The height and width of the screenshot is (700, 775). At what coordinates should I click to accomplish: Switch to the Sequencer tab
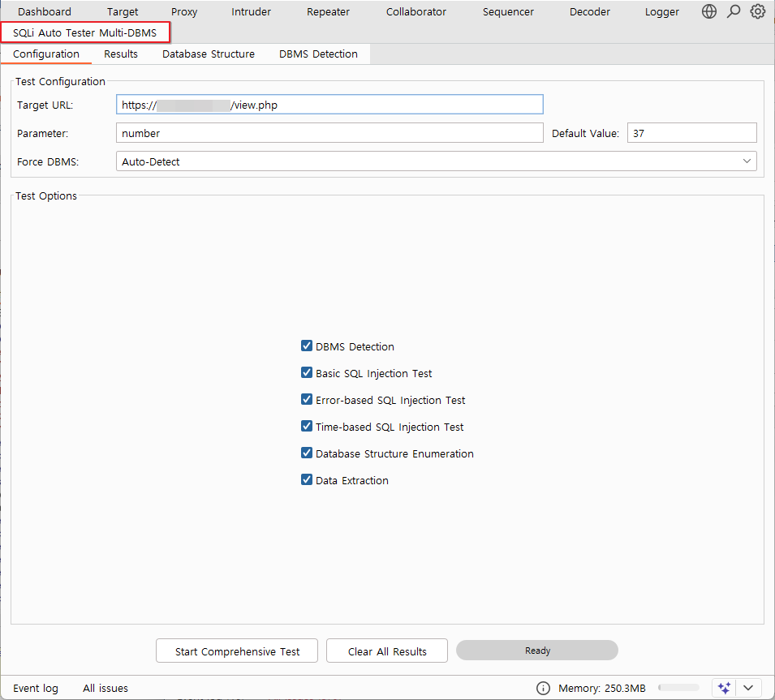(x=508, y=12)
